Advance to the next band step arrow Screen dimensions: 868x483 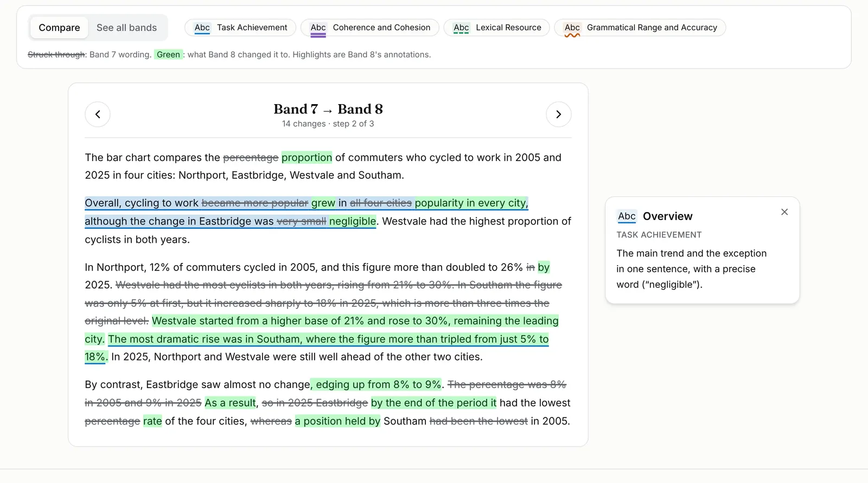click(x=559, y=114)
